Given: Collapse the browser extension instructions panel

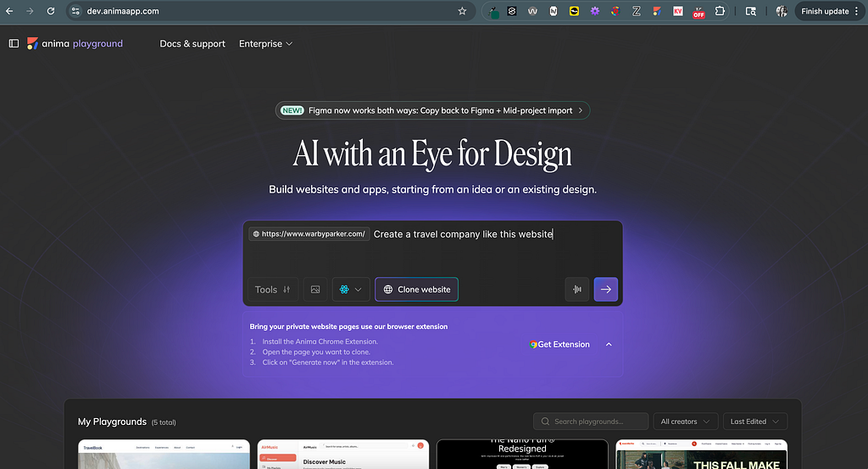Looking at the screenshot, I should [x=609, y=344].
